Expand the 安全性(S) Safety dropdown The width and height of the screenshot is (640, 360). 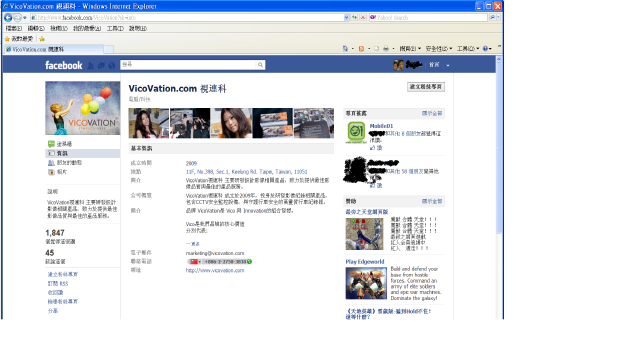coord(439,49)
